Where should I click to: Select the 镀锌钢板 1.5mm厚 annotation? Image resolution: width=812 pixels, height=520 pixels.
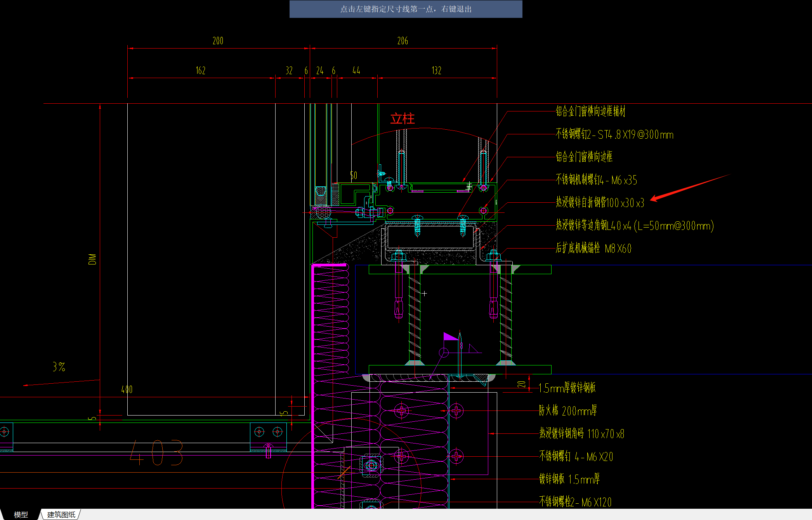coord(569,479)
